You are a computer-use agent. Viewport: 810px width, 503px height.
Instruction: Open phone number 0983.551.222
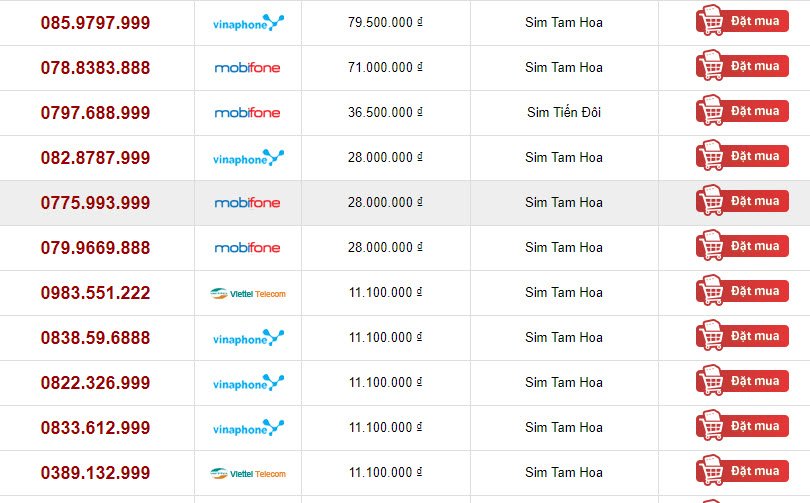coord(96,293)
